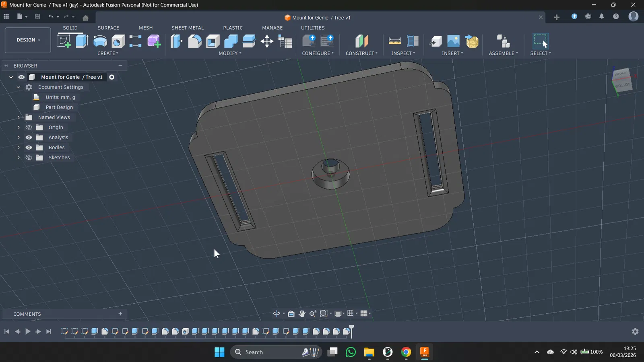Click the Extrude tool icon
This screenshot has width=644, height=362.
82,41
